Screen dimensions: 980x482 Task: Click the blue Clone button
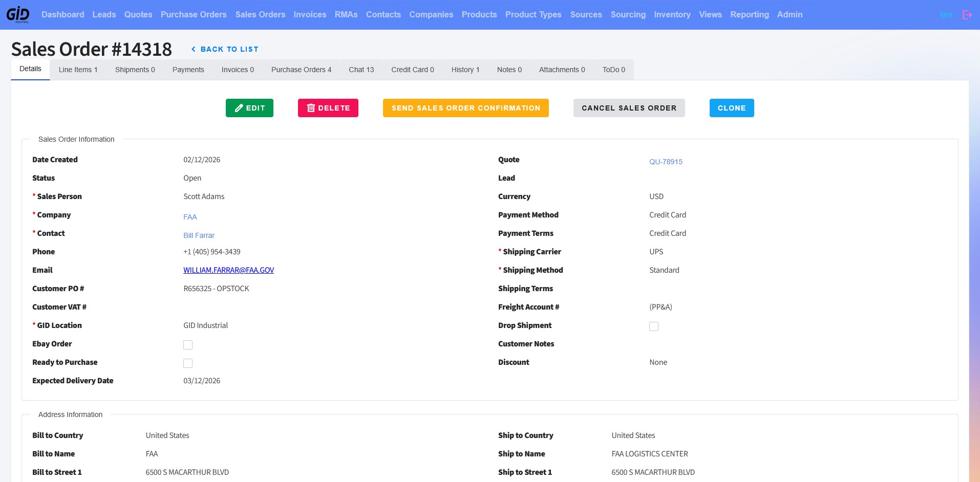[732, 108]
